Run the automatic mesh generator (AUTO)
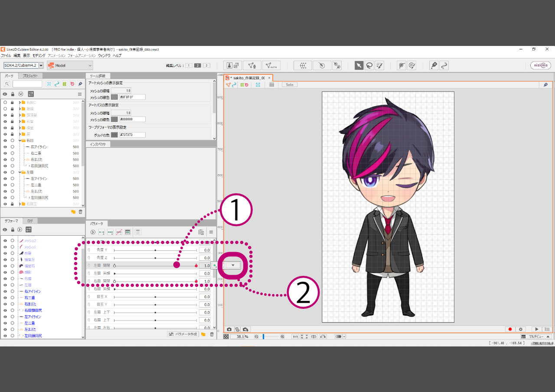 click(271, 65)
